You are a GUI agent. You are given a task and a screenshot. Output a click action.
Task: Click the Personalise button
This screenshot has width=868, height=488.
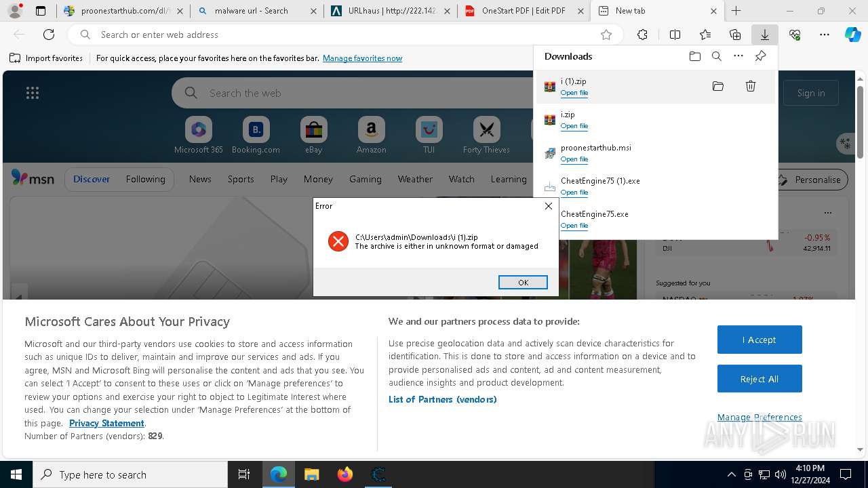pos(810,180)
